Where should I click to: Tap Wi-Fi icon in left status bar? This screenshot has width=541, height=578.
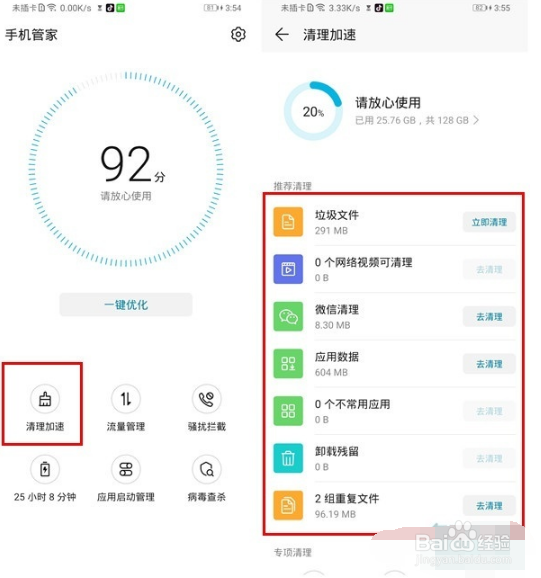point(52,8)
